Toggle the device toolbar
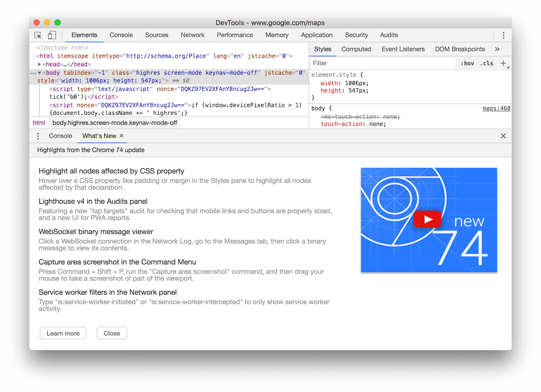The image size is (541, 392). (52, 35)
